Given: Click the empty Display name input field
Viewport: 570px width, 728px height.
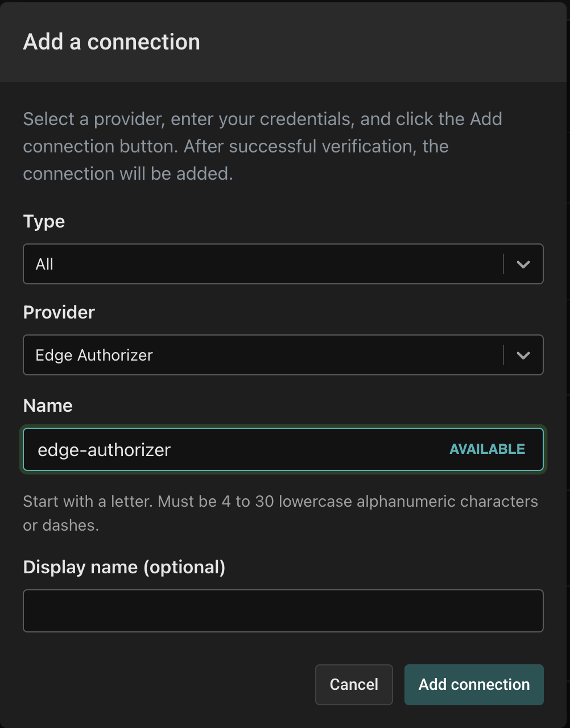Looking at the screenshot, I should 283,611.
